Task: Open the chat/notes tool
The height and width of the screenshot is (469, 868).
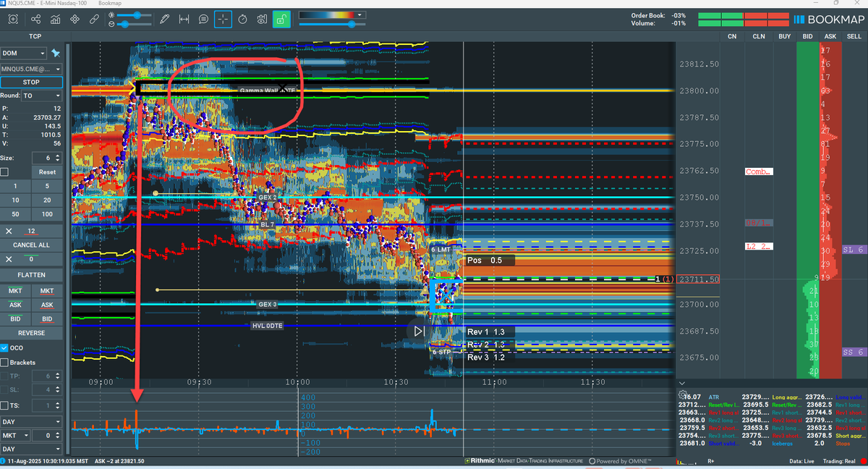Action: [203, 20]
